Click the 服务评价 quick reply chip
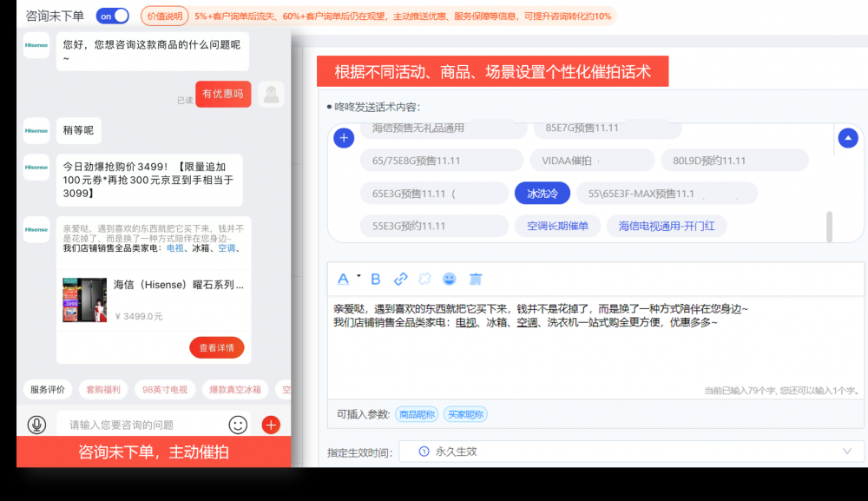This screenshot has height=501, width=868. coord(48,390)
